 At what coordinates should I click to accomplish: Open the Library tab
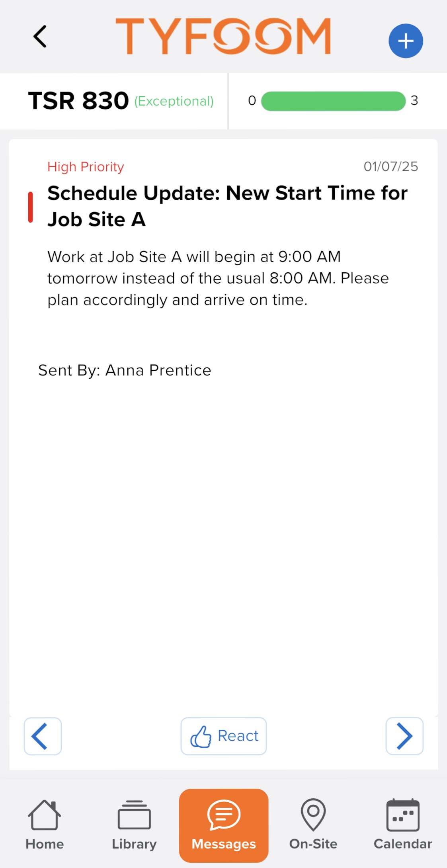(134, 825)
